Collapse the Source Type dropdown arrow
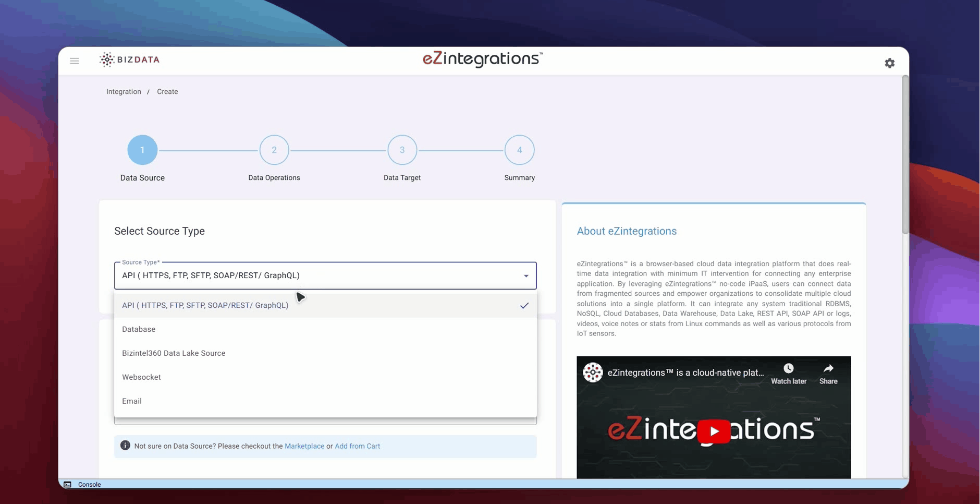The height and width of the screenshot is (504, 980). tap(525, 276)
